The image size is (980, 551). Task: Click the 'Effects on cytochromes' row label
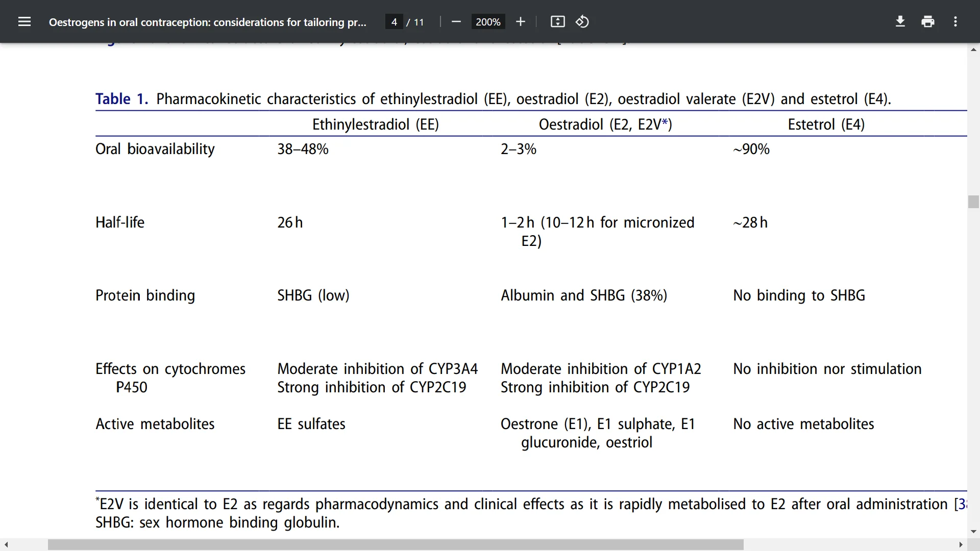[170, 369]
